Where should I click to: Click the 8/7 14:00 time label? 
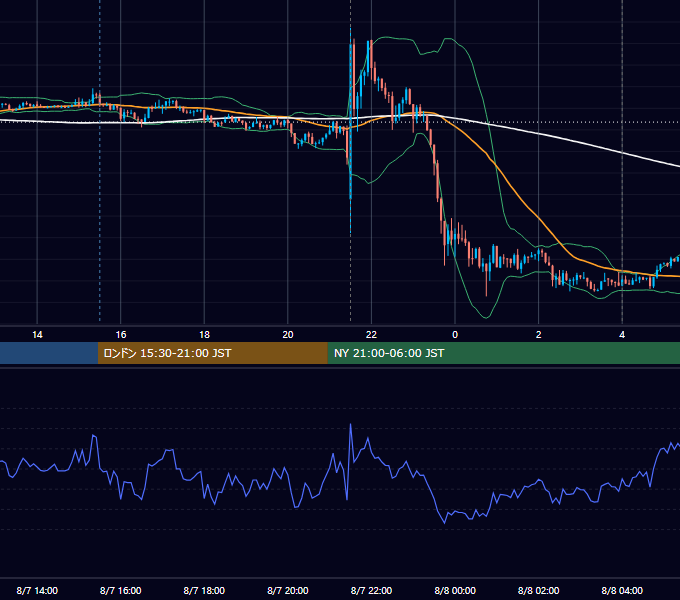[37, 590]
